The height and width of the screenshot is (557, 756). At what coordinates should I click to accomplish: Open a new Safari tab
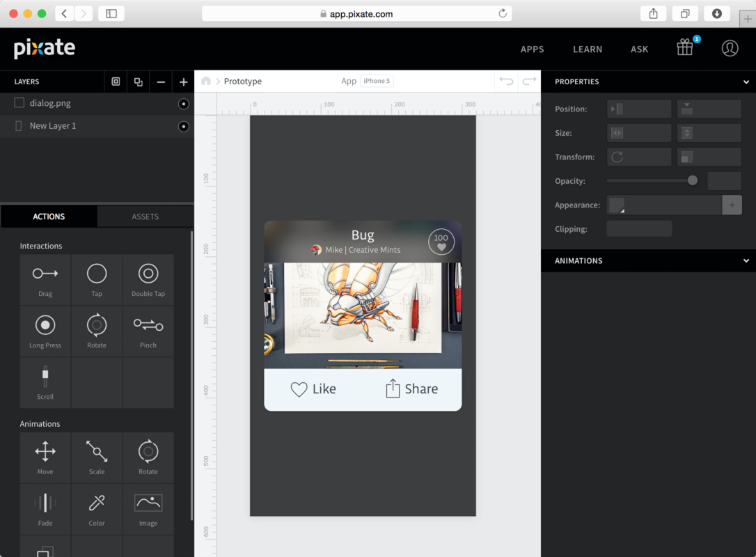(x=748, y=19)
